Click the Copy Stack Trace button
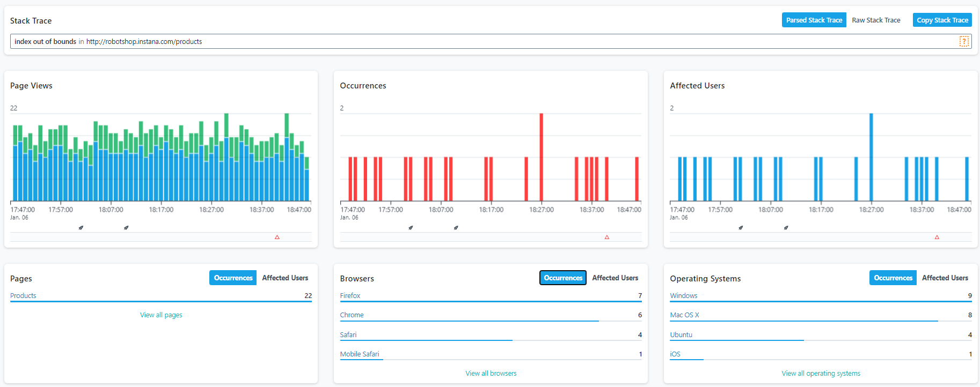 pyautogui.click(x=942, y=20)
